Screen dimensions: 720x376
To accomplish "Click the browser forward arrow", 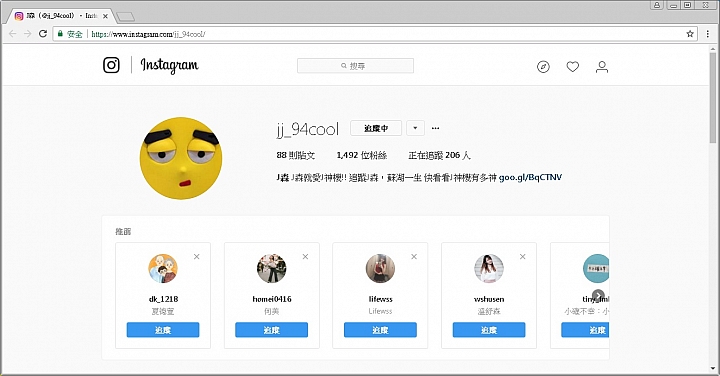I will tap(28, 34).
